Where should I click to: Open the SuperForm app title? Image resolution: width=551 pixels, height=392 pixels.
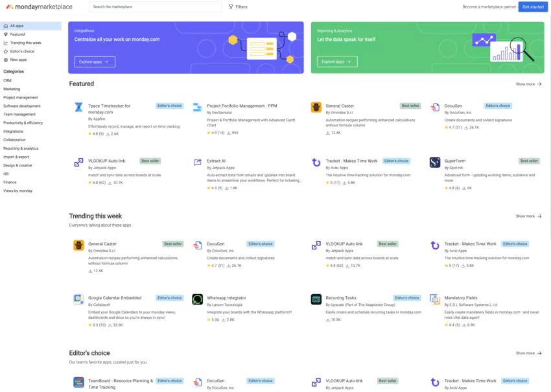(x=454, y=161)
